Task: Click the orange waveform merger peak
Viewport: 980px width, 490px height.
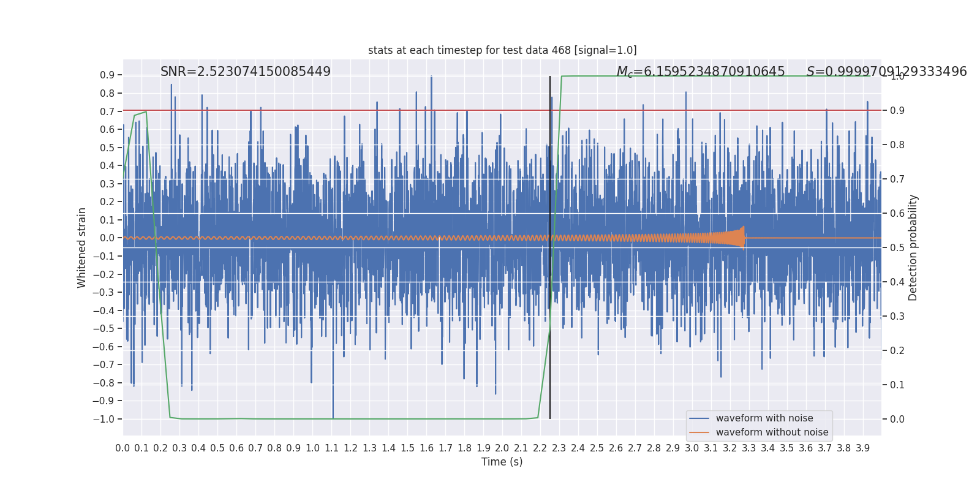Action: pyautogui.click(x=743, y=238)
